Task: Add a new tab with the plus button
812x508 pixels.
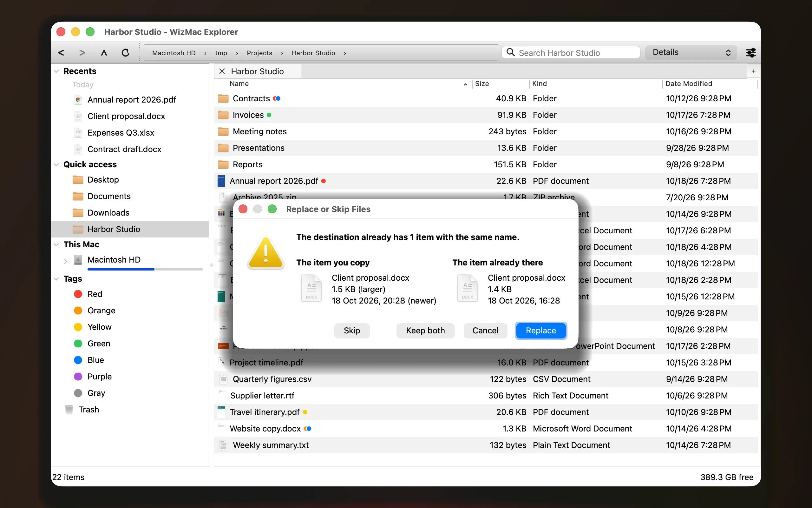Action: coord(754,71)
